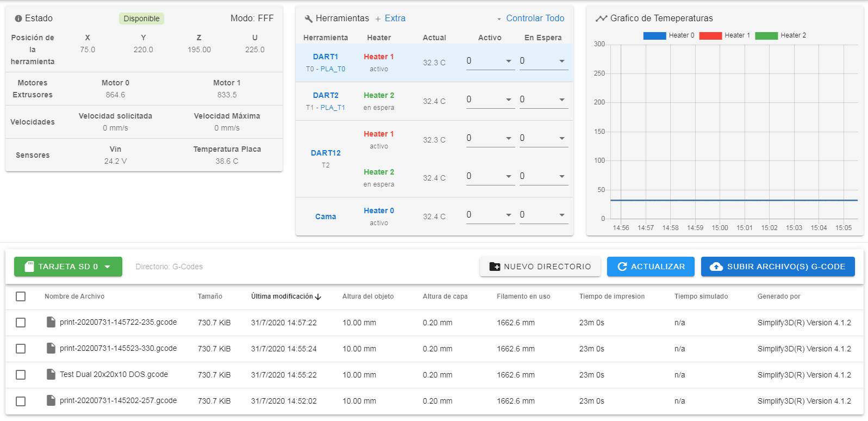Click Heater 1 link in DART1 row
The image size is (868, 421).
[x=379, y=57]
